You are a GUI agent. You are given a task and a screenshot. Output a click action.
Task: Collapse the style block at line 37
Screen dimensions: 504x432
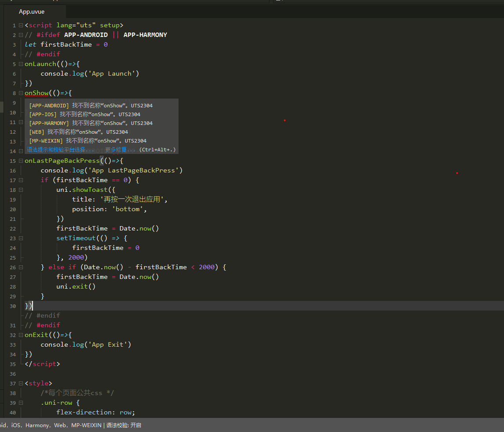pyautogui.click(x=21, y=383)
